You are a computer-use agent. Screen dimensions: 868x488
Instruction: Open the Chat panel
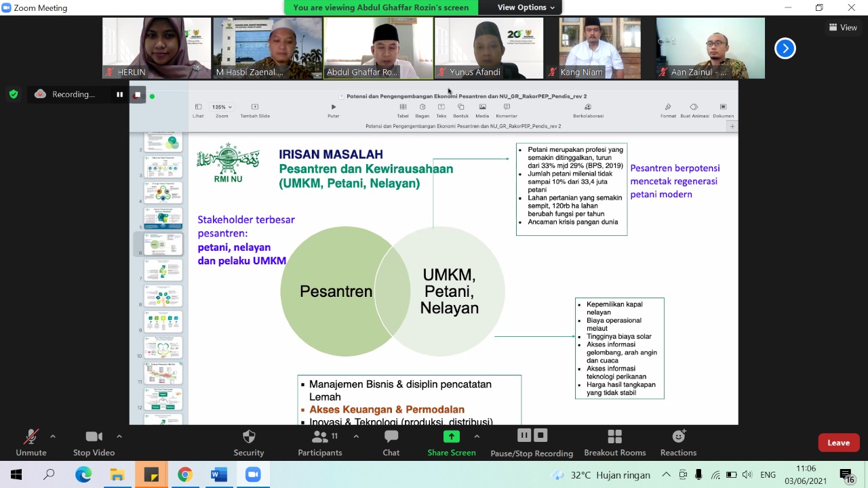391,437
